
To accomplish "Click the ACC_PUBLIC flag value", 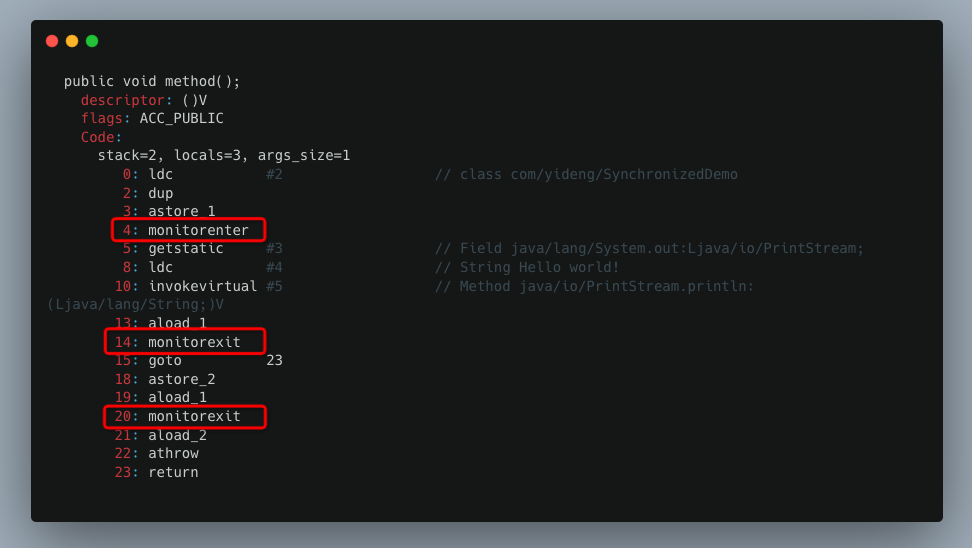I will (182, 118).
